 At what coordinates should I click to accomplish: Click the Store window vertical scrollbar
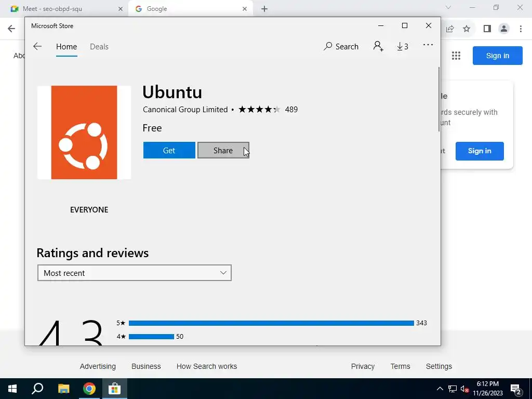pos(438,99)
